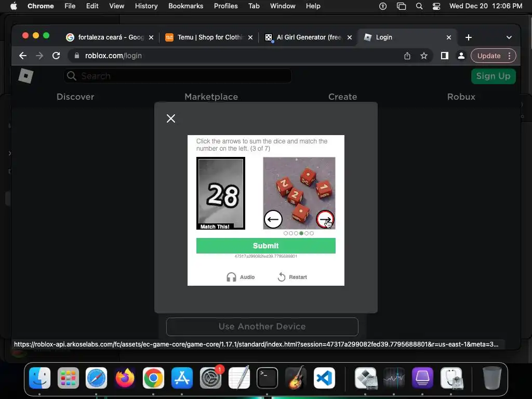Open the Marketplace page

coord(211,97)
